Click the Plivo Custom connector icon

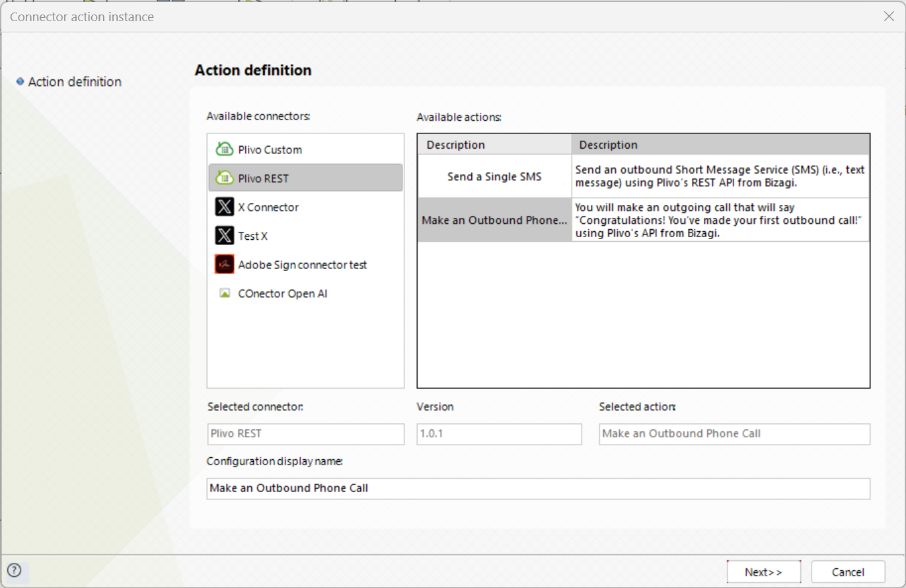coord(225,149)
